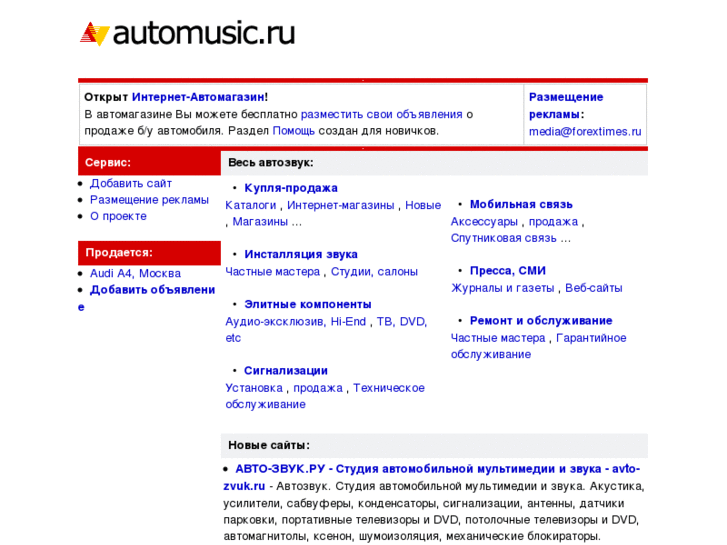Open the Купля-продажа category

[291, 188]
